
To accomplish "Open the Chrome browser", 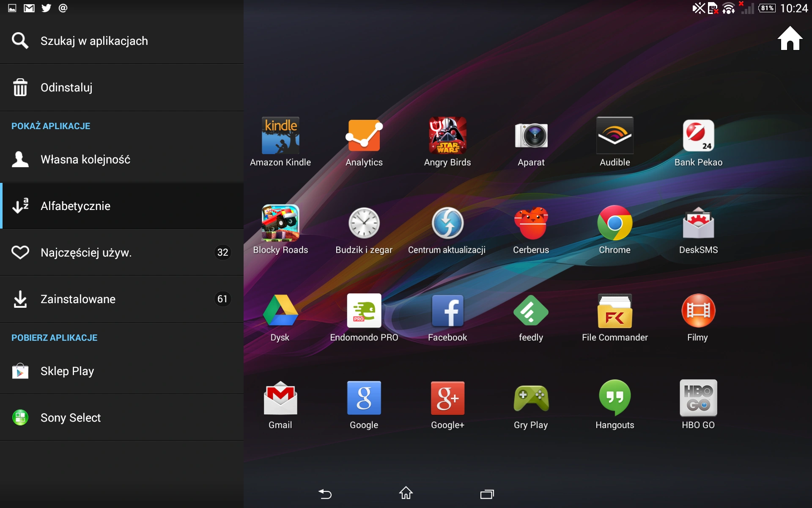I will (614, 229).
